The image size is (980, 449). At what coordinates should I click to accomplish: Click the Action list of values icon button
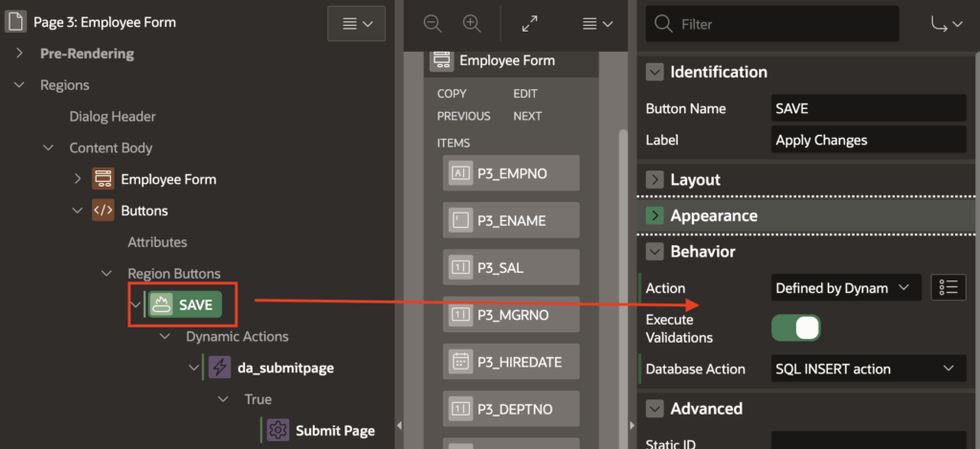point(948,287)
